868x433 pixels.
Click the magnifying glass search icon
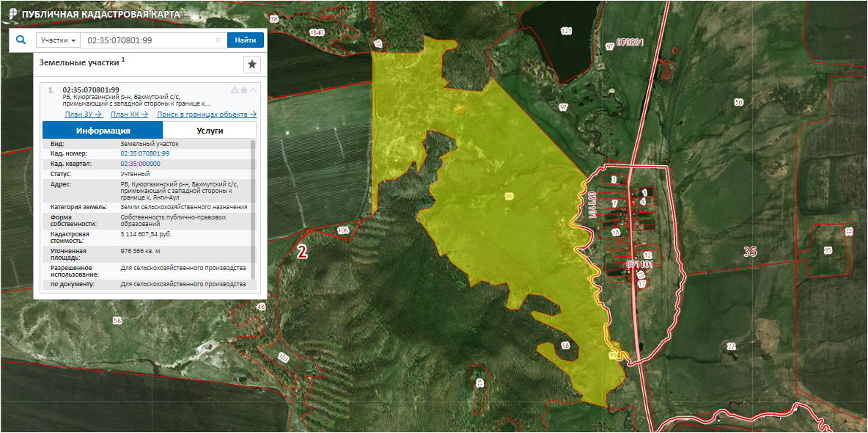pyautogui.click(x=21, y=40)
